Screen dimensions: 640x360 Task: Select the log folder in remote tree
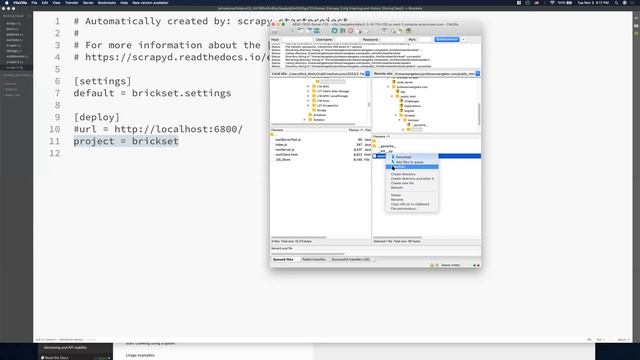tap(403, 92)
